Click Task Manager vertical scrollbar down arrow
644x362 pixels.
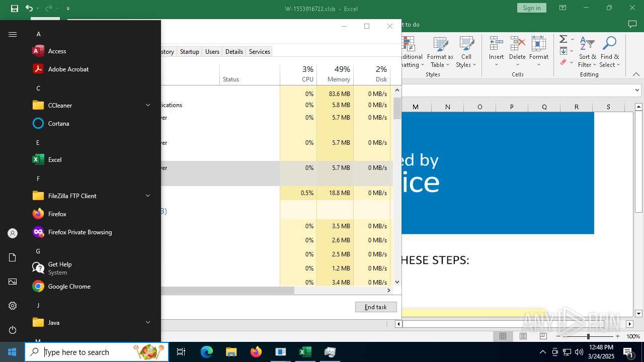point(397,283)
